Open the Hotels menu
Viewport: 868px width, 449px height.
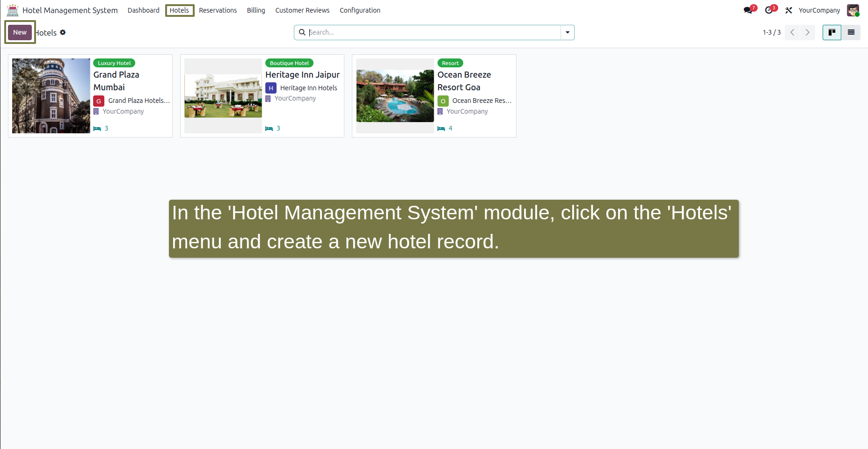179,10
